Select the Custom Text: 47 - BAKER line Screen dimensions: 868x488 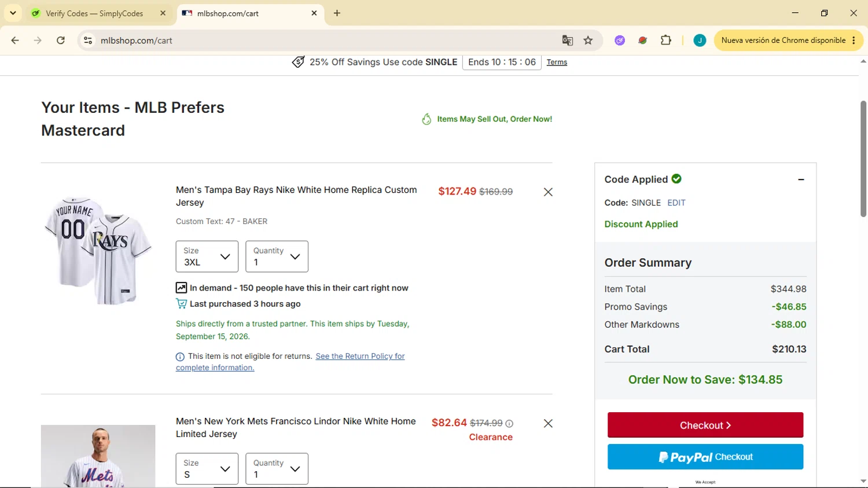coord(222,221)
